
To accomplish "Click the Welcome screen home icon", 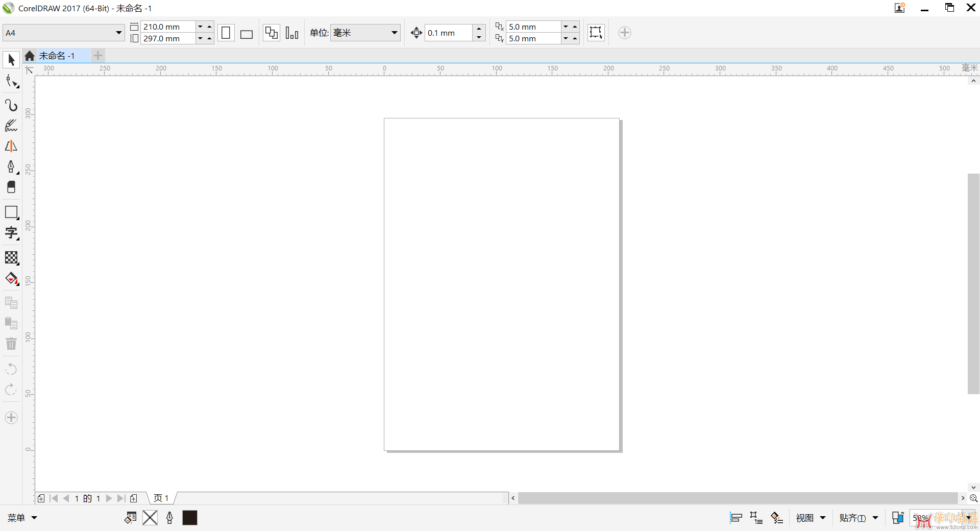I will pyautogui.click(x=30, y=56).
